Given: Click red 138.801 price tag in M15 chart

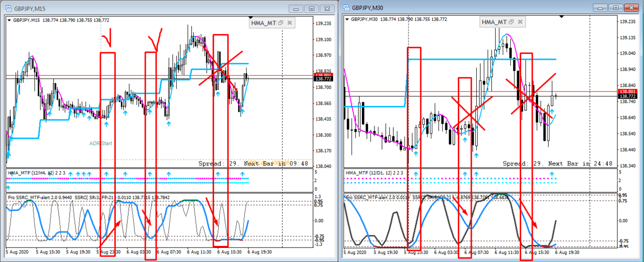Looking at the screenshot, I should [324, 74].
